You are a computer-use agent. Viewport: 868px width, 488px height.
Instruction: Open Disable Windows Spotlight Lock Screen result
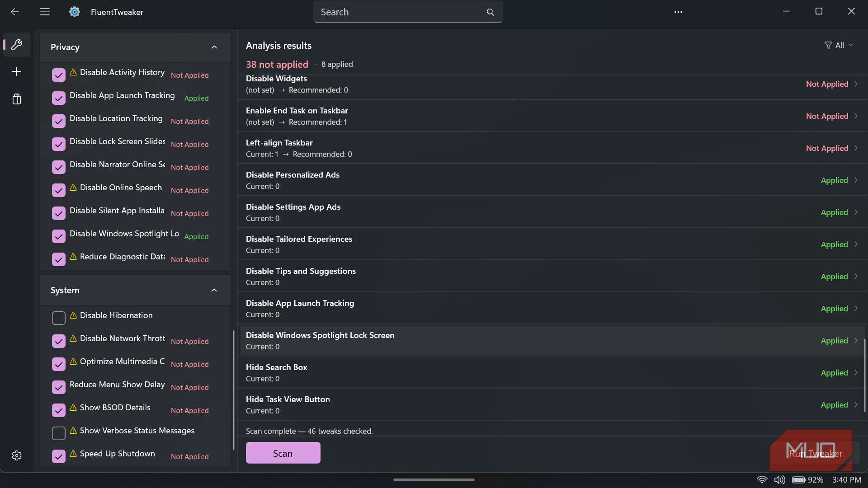pyautogui.click(x=552, y=341)
